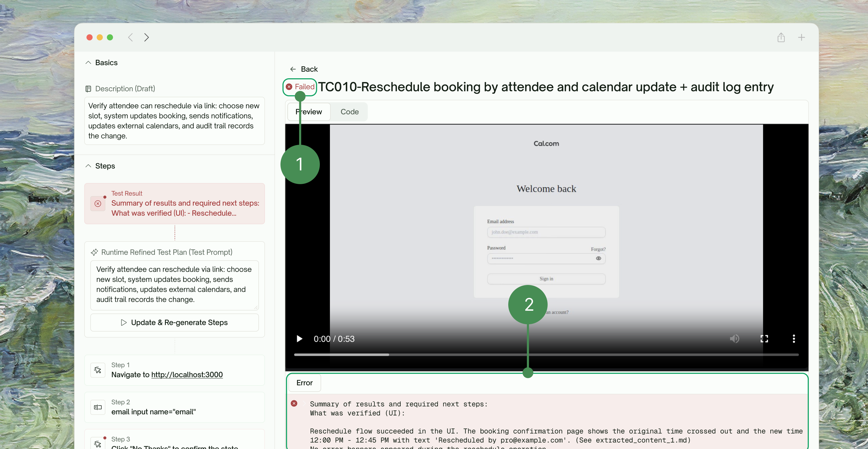This screenshot has height=449, width=868.
Task: Click the Failed status badge
Action: (x=300, y=87)
